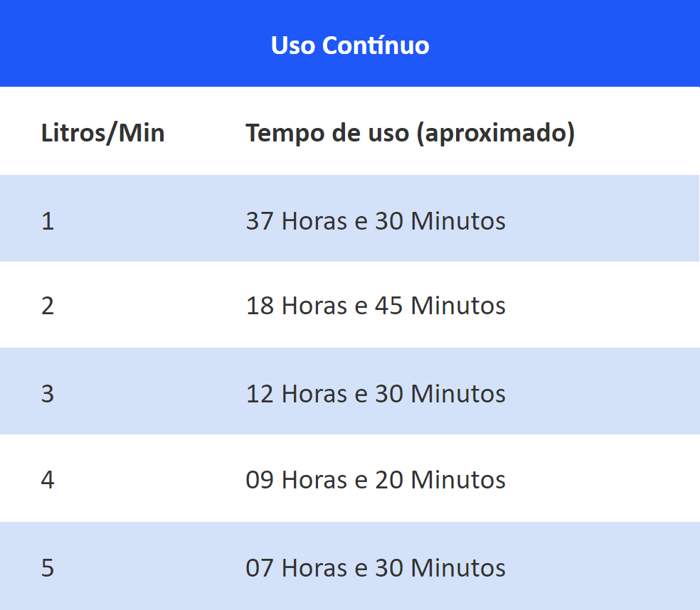Image resolution: width=700 pixels, height=610 pixels.
Task: Select the 12 Horas e 30 Minutos cell
Action: [376, 394]
